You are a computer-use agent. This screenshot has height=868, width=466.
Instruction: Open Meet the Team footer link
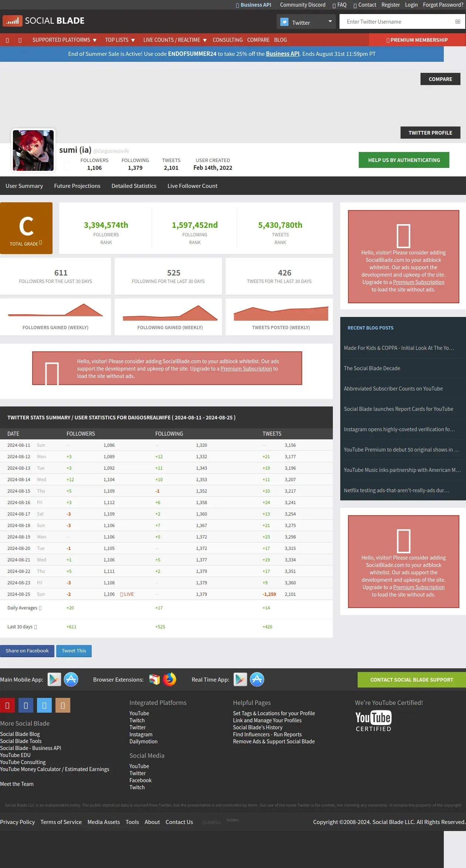coord(17,784)
